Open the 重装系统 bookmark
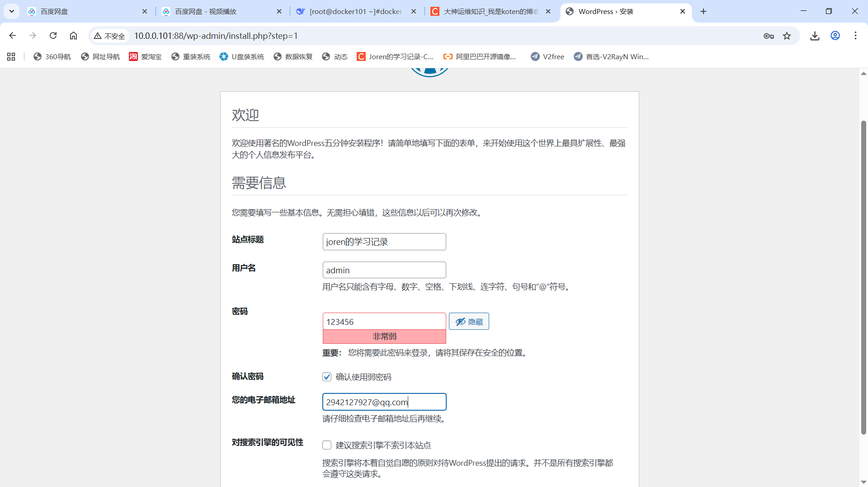Viewport: 868px width, 487px height. (x=191, y=56)
